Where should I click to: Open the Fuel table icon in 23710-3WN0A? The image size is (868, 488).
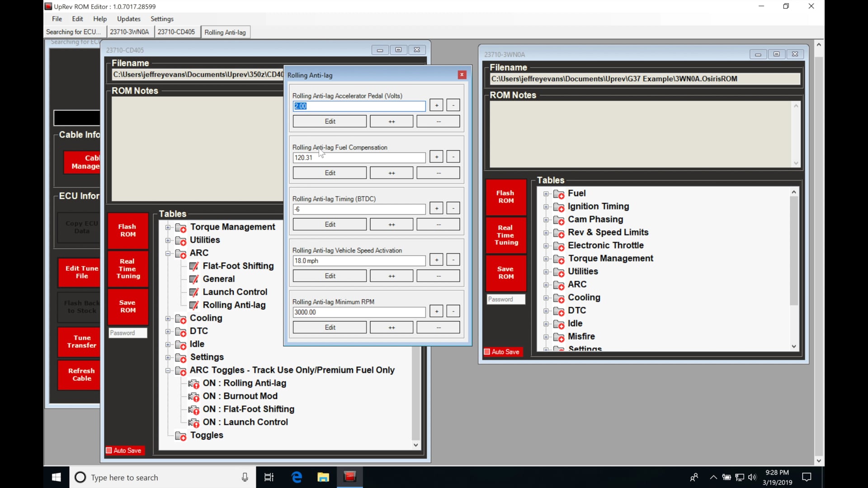point(559,193)
